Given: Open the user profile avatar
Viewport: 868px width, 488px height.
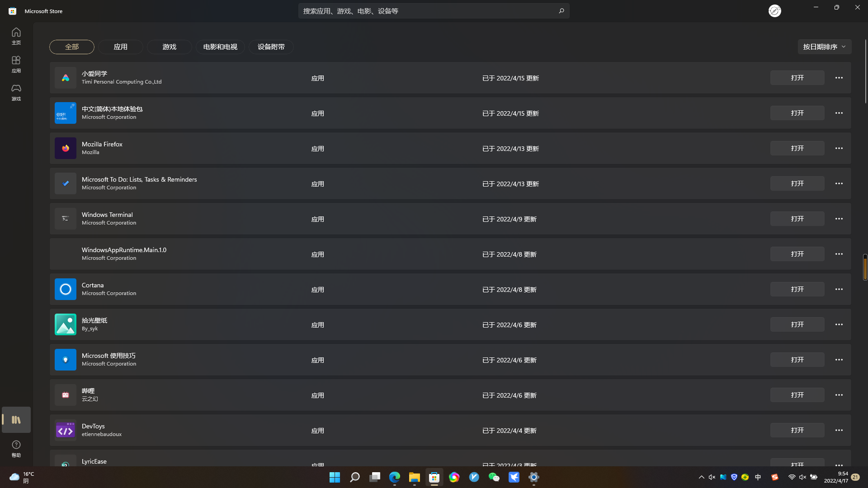Looking at the screenshot, I should (x=774, y=11).
